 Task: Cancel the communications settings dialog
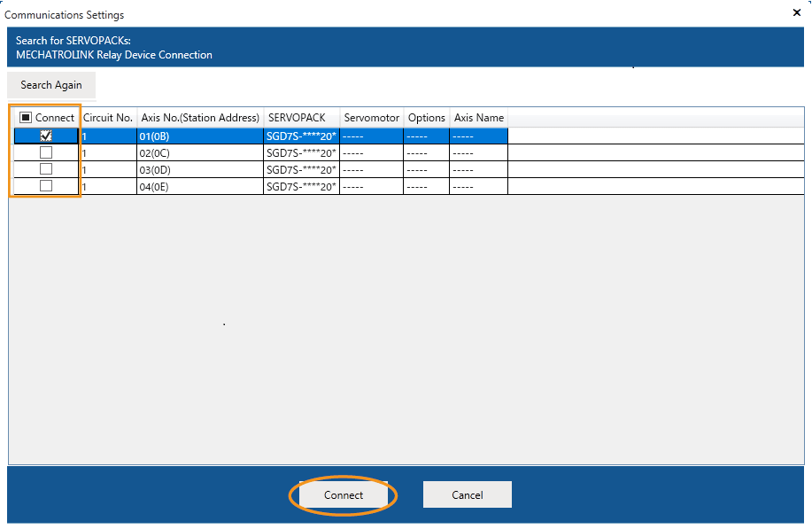[x=467, y=495]
